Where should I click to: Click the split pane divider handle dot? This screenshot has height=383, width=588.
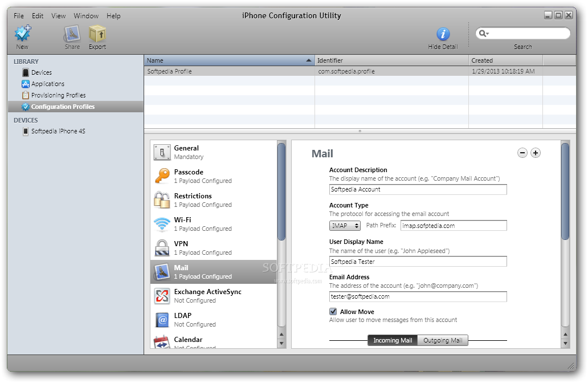click(360, 131)
